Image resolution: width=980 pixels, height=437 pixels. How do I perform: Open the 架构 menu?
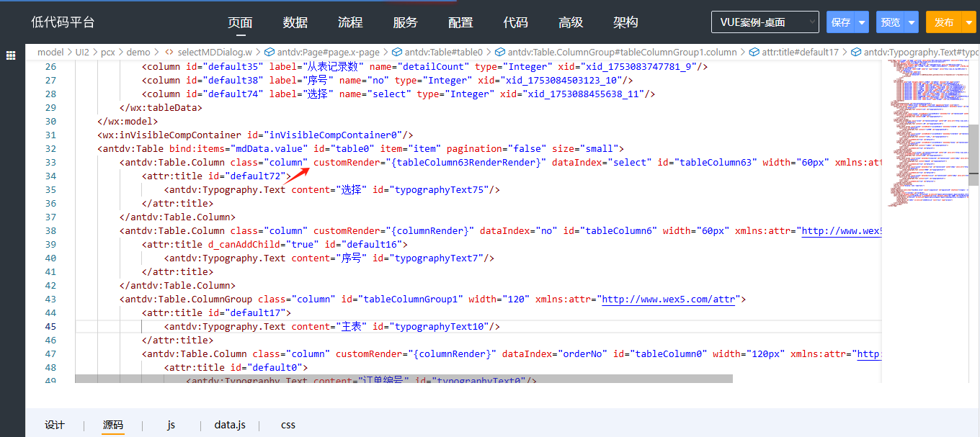point(625,22)
